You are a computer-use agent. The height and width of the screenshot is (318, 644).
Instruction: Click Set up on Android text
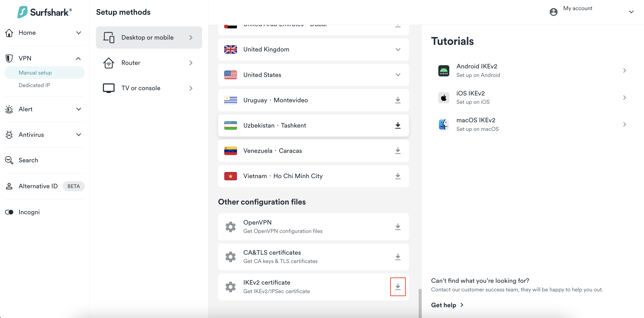pyautogui.click(x=478, y=75)
